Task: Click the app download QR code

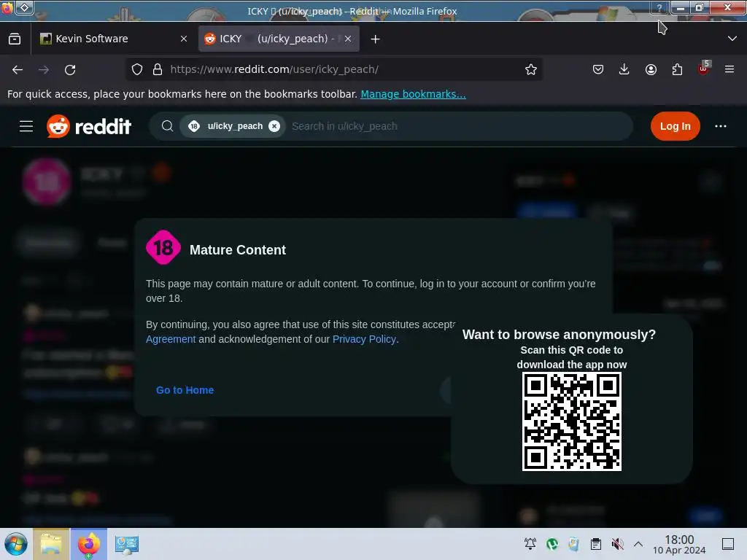Action: 572,421
